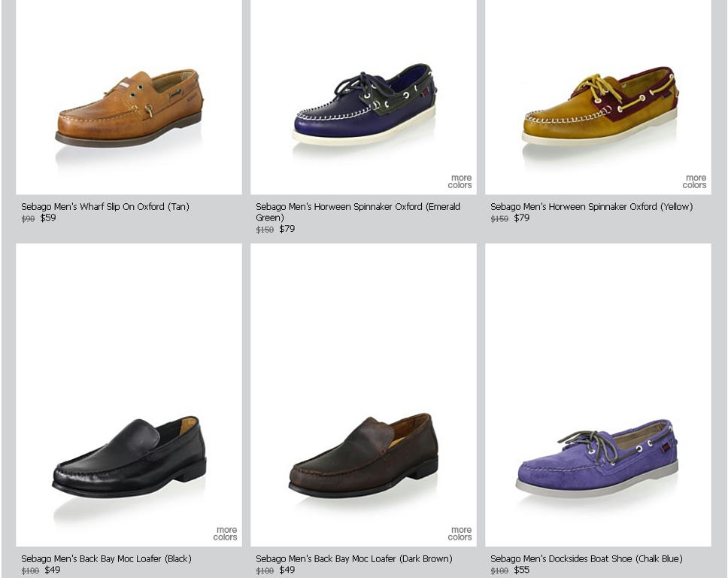Click 'Back Bay Moc Loafer (Black)' title link

[x=106, y=558]
